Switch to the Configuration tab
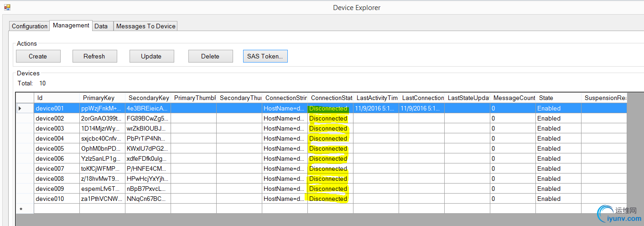Screen dimensions: 644x226 [x=30, y=26]
